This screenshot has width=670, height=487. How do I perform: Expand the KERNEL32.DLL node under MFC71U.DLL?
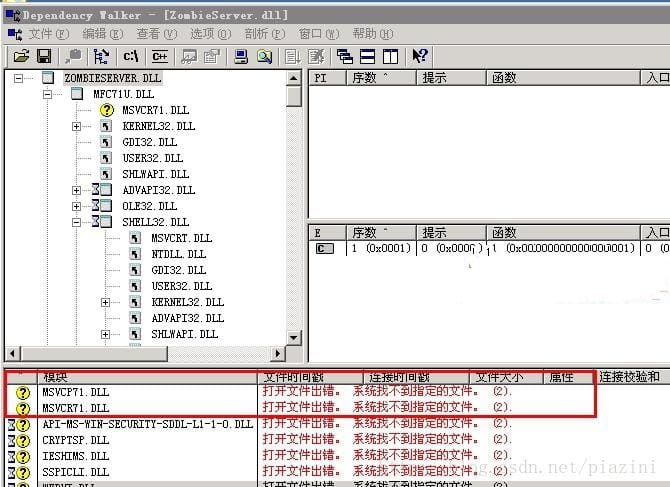click(76, 126)
